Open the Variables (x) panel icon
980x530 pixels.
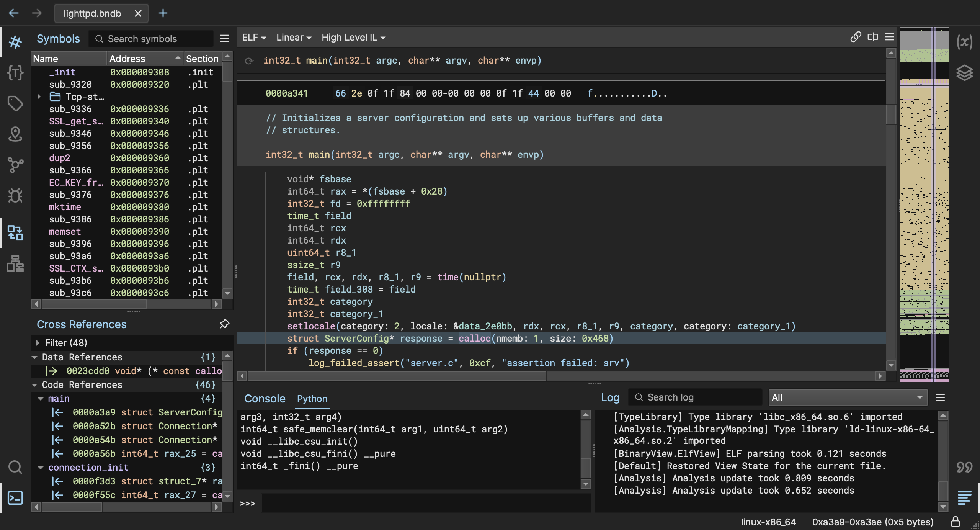(964, 42)
